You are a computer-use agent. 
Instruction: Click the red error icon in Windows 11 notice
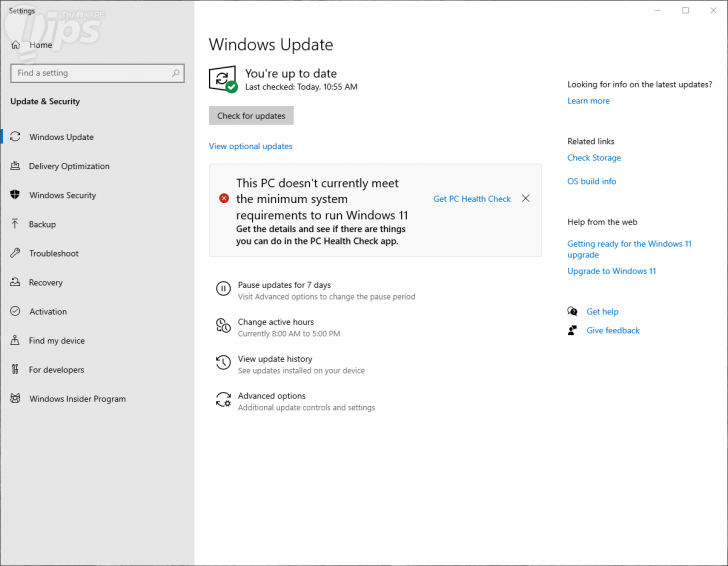[224, 198]
